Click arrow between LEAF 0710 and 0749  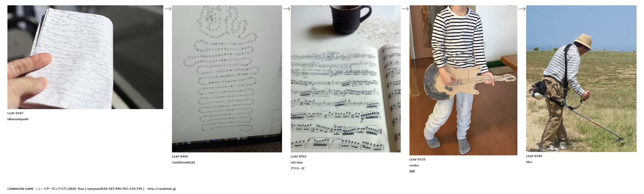[x=522, y=9]
